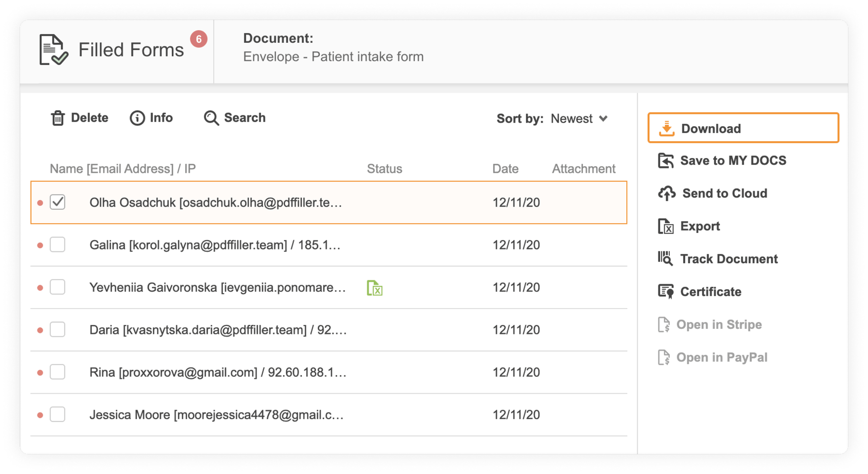Click the Export spreadsheet icon
This screenshot has height=474, width=868.
[x=665, y=227]
